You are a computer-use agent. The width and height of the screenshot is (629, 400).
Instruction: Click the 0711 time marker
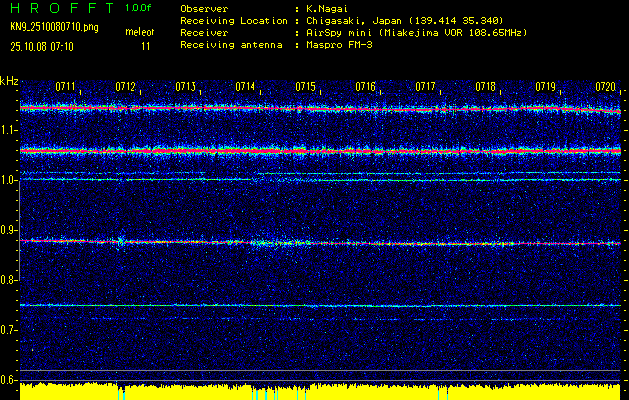(x=66, y=87)
